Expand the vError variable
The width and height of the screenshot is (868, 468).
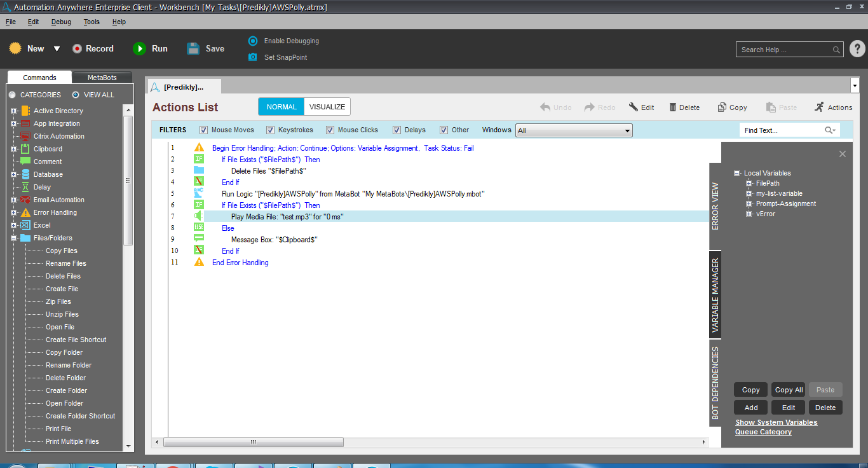750,214
